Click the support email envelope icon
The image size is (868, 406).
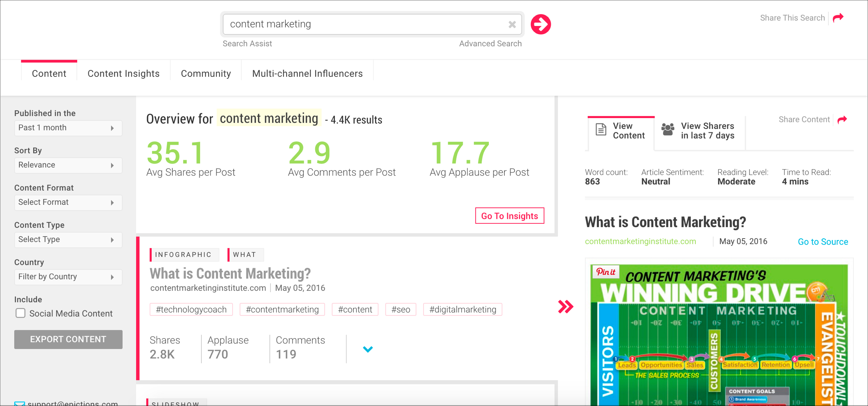coord(19,404)
